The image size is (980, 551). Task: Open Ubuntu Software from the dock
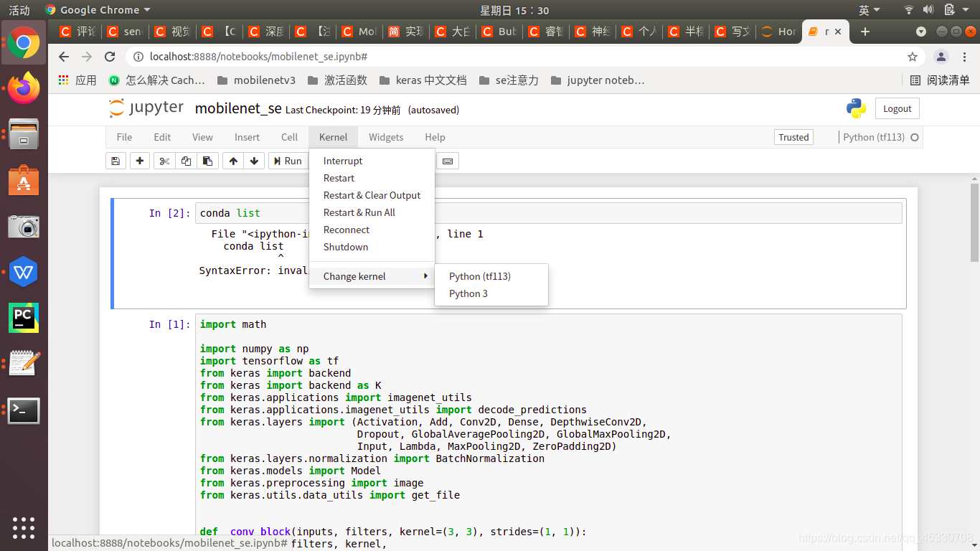(24, 181)
